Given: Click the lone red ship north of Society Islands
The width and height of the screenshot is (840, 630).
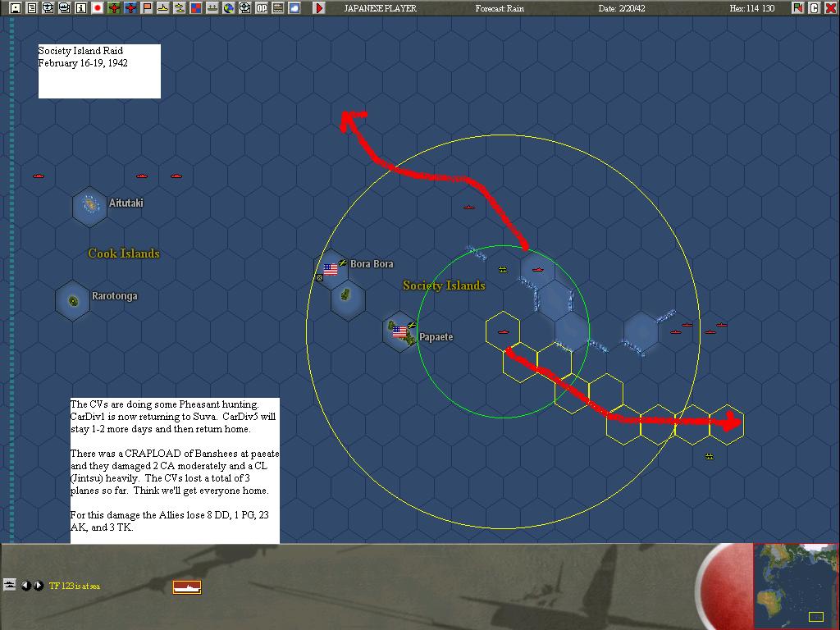Looking at the screenshot, I should [x=468, y=208].
